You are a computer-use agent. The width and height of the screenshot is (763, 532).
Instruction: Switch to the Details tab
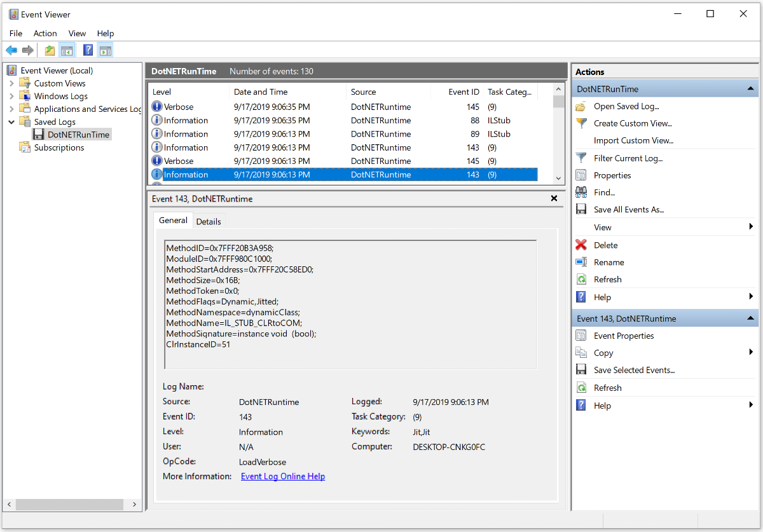pyautogui.click(x=209, y=221)
